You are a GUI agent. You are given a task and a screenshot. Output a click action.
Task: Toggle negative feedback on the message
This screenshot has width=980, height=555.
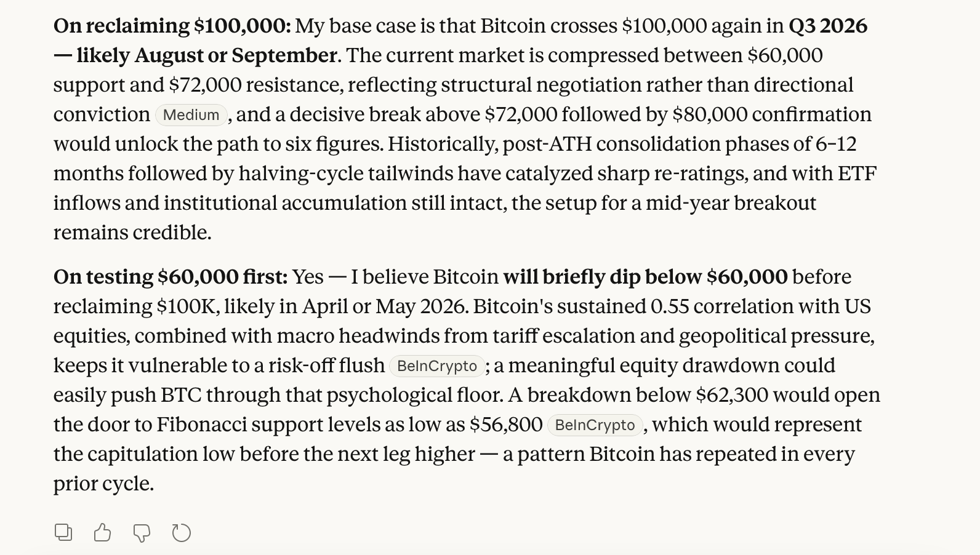point(142,532)
